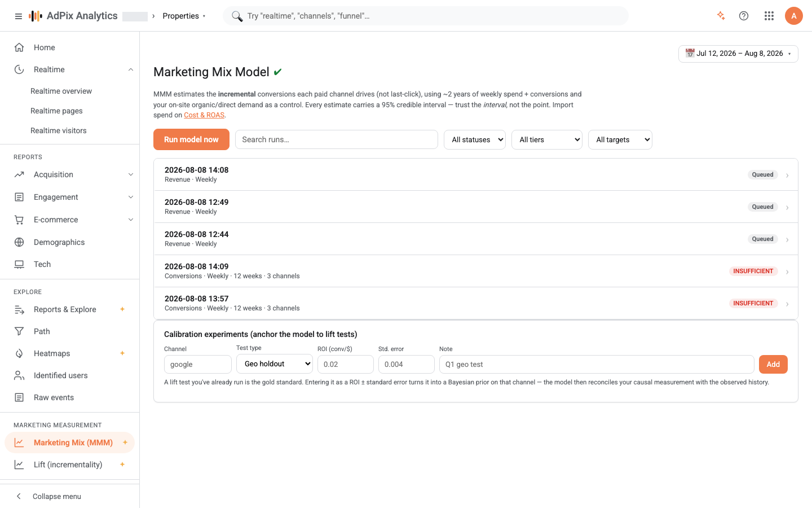The image size is (812, 508).
Task: Click the Note input field
Action: (597, 364)
